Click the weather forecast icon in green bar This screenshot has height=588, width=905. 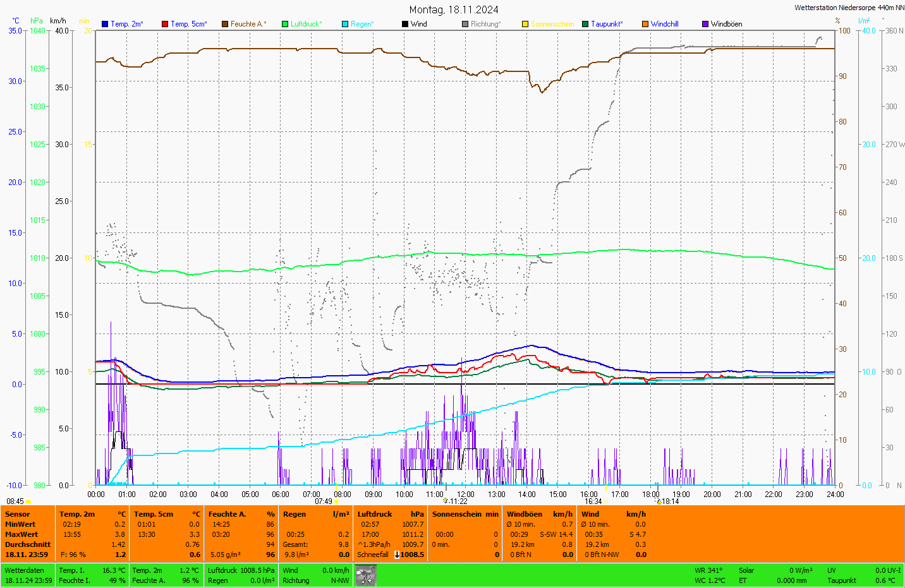click(365, 575)
